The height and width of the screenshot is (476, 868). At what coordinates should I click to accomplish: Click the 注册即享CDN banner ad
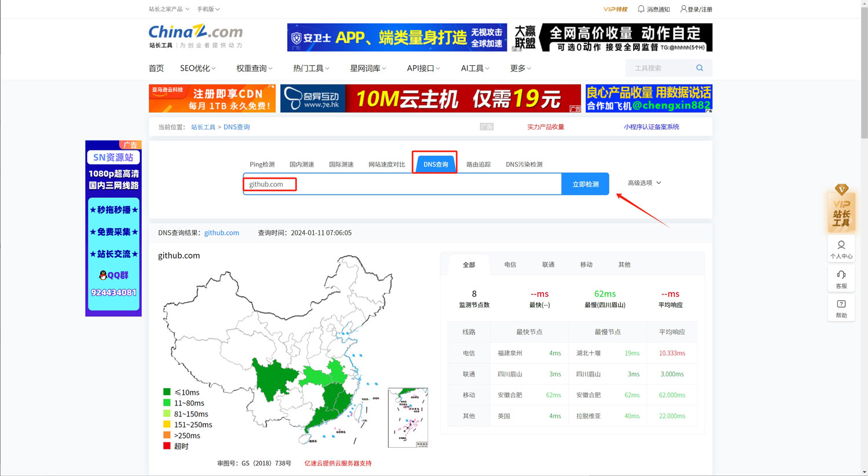[212, 98]
